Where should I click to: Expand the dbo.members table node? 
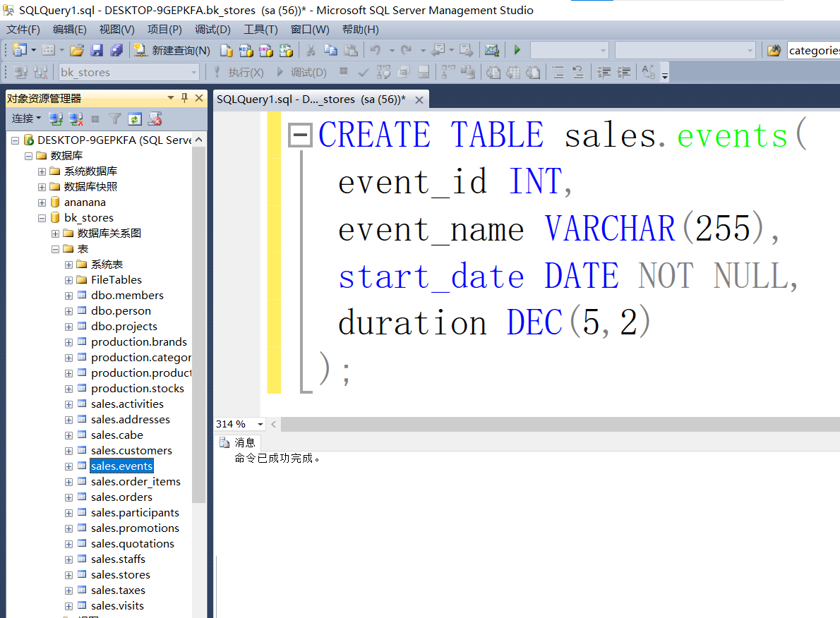[x=68, y=296]
